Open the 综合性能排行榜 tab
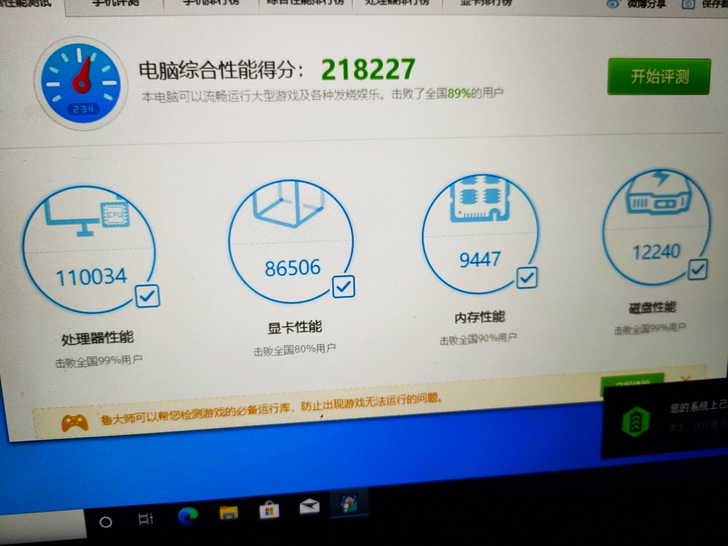The width and height of the screenshot is (728, 546). pos(305,3)
